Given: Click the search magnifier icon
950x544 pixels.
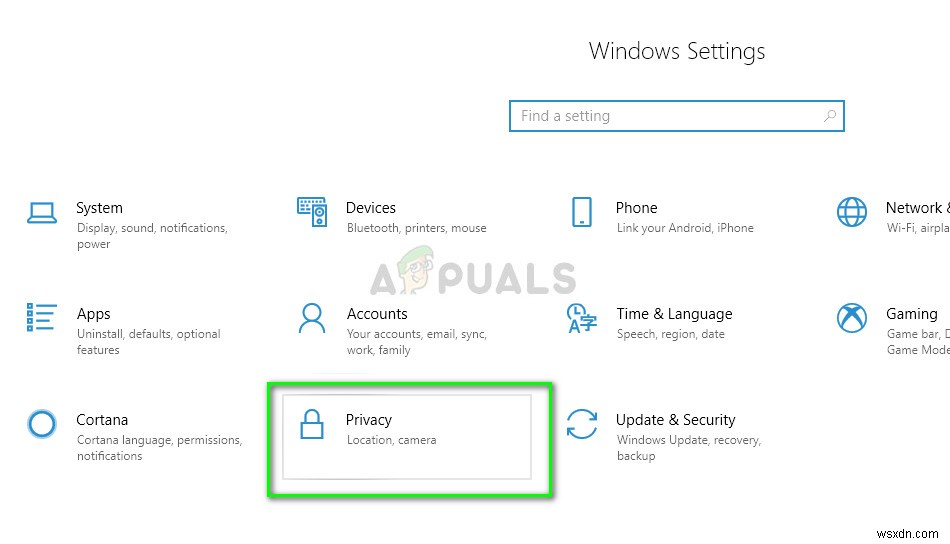Looking at the screenshot, I should 830,116.
